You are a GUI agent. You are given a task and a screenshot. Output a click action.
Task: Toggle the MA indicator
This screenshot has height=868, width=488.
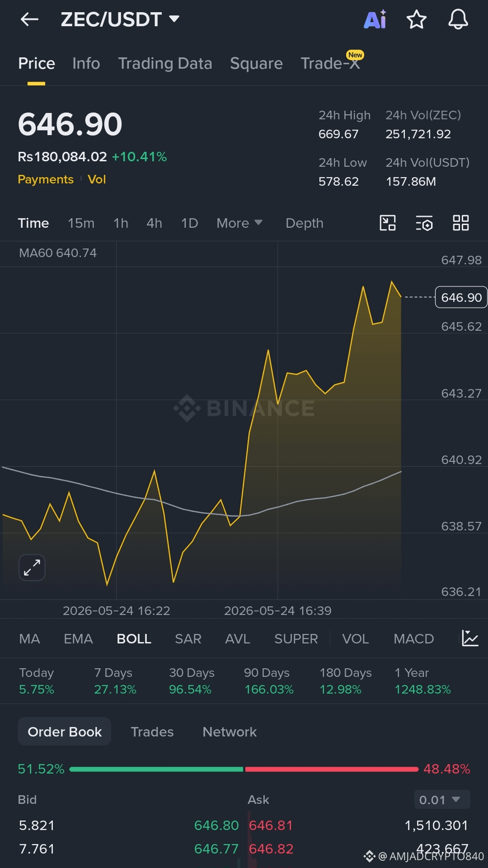30,639
